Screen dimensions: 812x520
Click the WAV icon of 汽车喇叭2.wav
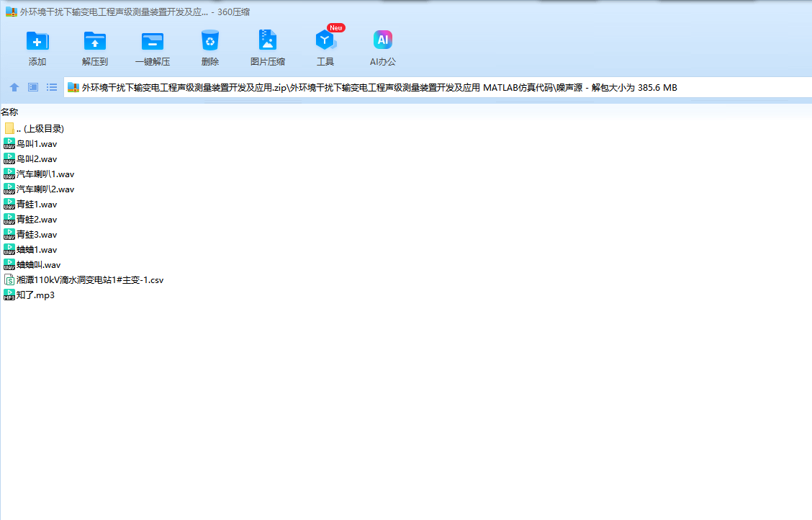click(9, 189)
